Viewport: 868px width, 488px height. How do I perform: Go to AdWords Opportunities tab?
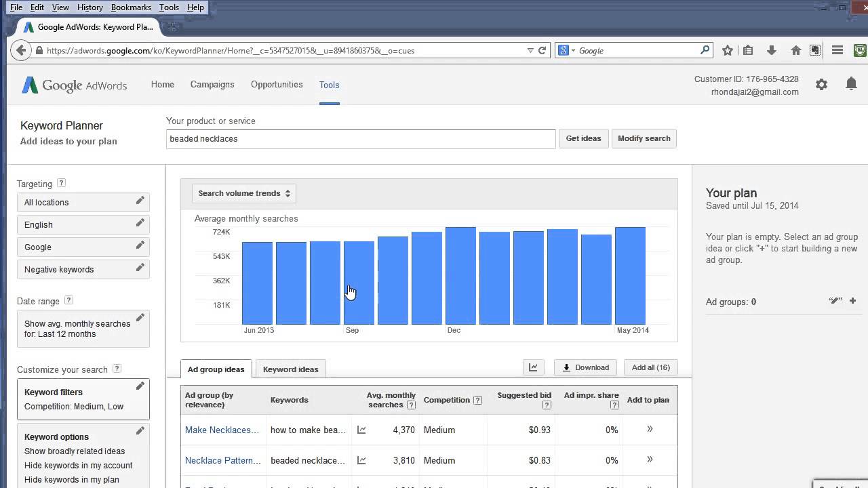click(277, 85)
